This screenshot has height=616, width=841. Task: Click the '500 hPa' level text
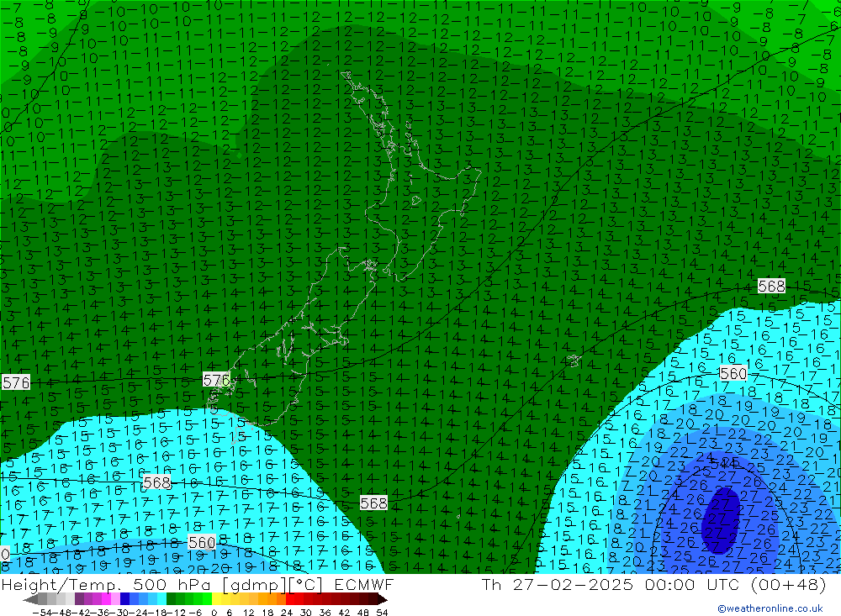[170, 584]
